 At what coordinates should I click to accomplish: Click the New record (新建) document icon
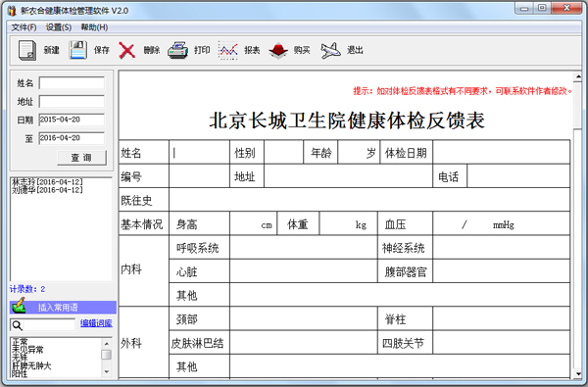click(x=27, y=50)
